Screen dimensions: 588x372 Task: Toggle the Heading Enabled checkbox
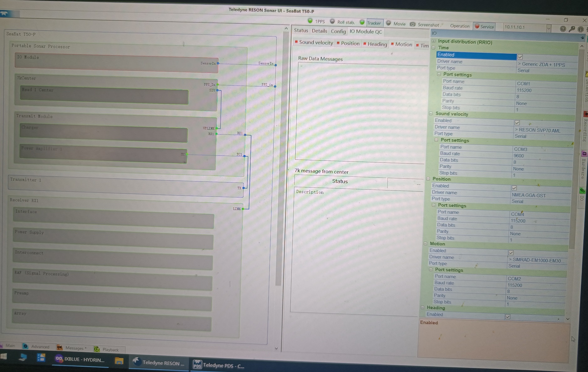tap(508, 317)
